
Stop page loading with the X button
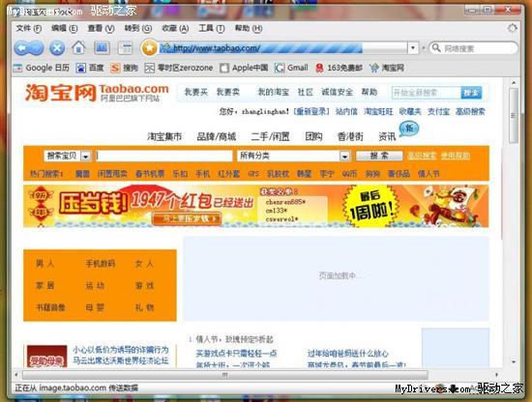pos(57,48)
